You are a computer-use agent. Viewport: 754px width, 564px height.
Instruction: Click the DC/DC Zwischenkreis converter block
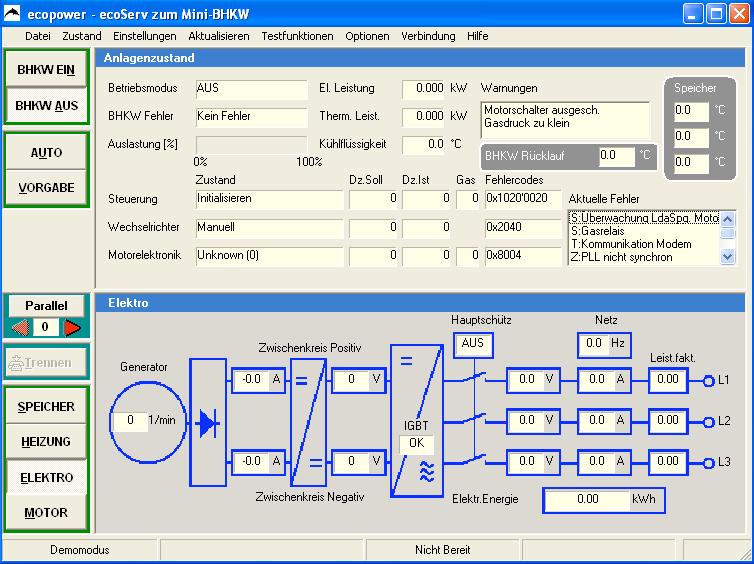point(308,423)
